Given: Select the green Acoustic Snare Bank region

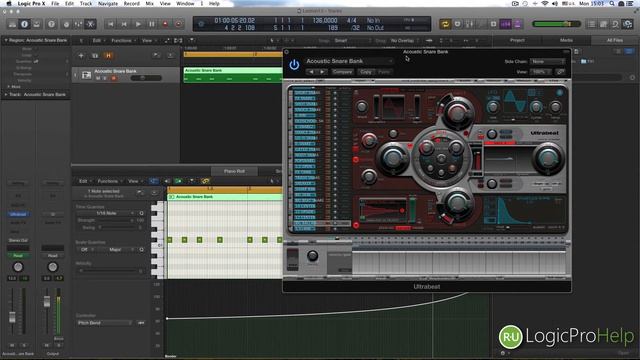Looking at the screenshot, I should tap(233, 75).
